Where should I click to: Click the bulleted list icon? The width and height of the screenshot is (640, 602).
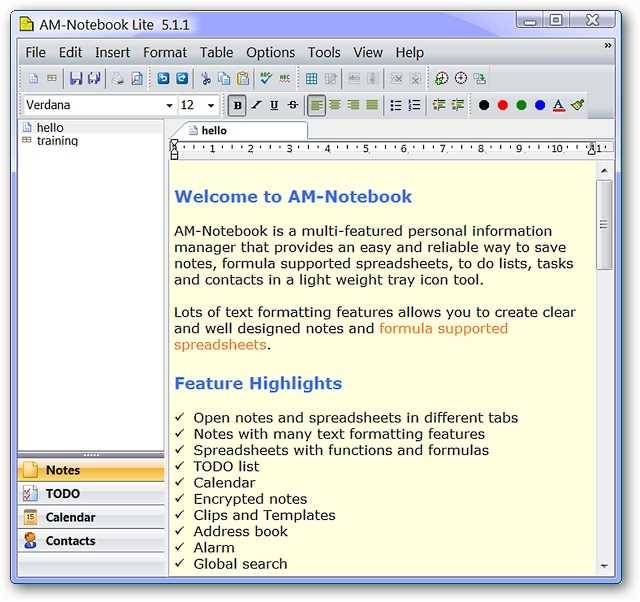pyautogui.click(x=396, y=105)
